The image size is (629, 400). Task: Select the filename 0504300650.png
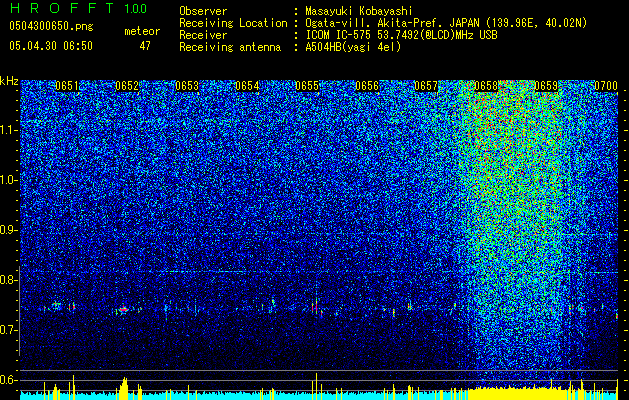coord(51,27)
